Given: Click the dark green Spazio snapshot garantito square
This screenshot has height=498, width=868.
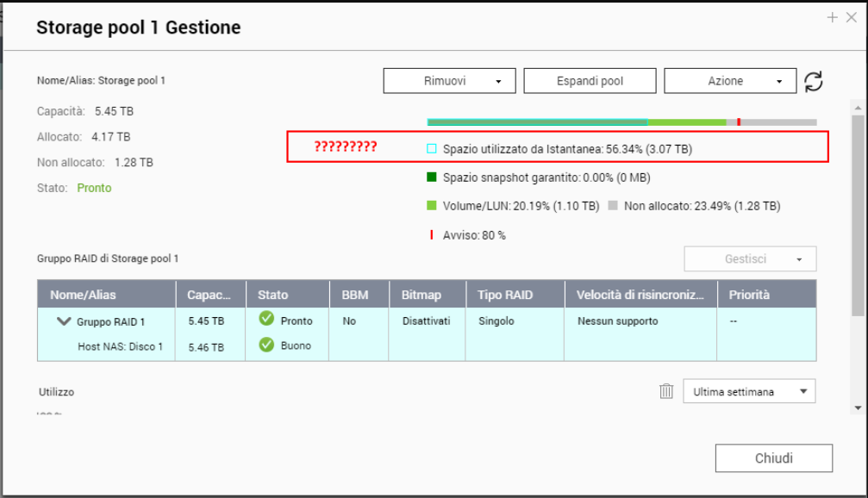Looking at the screenshot, I should coord(432,177).
